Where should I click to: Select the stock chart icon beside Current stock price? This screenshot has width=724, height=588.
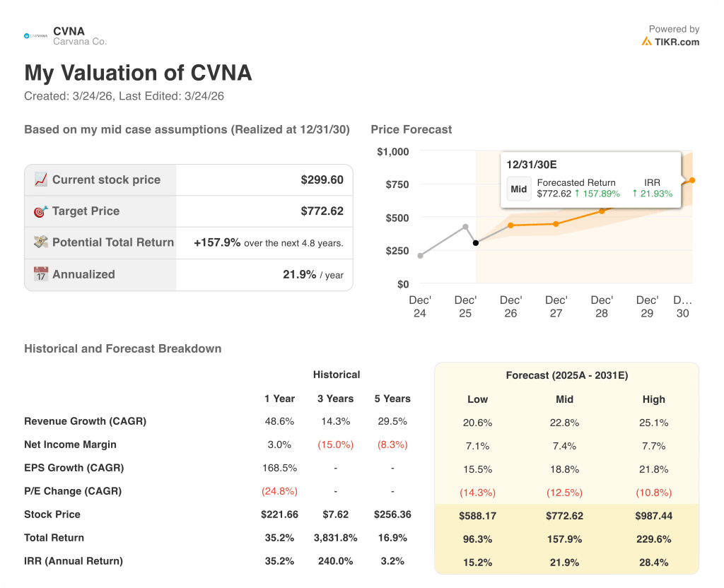(x=41, y=179)
